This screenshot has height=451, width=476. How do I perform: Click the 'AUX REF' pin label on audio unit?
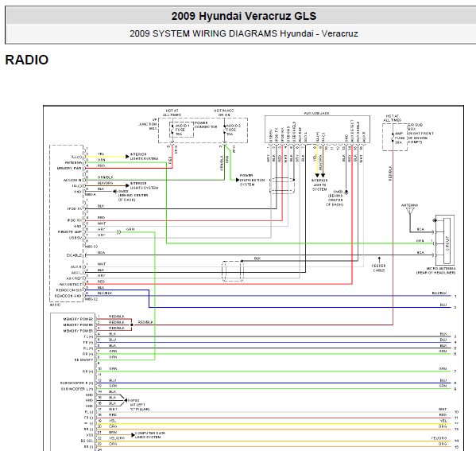click(x=74, y=278)
